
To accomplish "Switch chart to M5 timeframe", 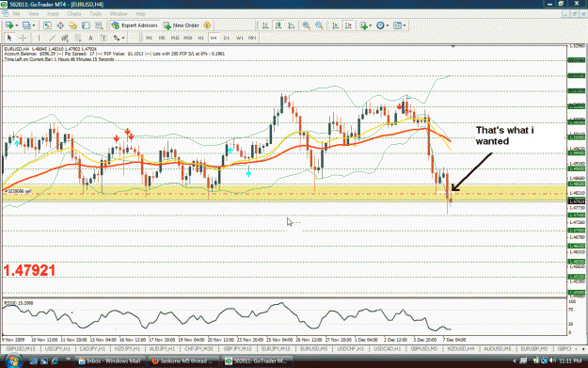I will click(x=162, y=38).
